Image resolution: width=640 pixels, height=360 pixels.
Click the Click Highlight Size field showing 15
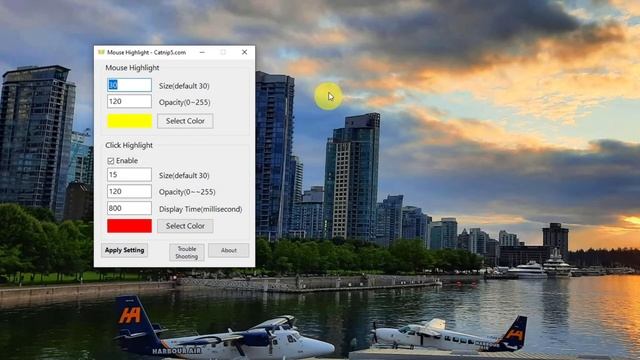pos(129,175)
